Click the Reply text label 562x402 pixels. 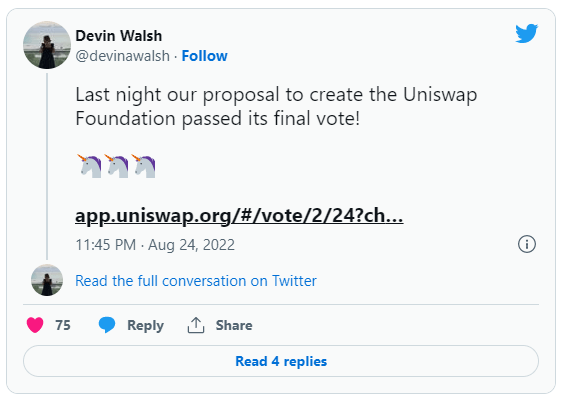click(x=146, y=325)
